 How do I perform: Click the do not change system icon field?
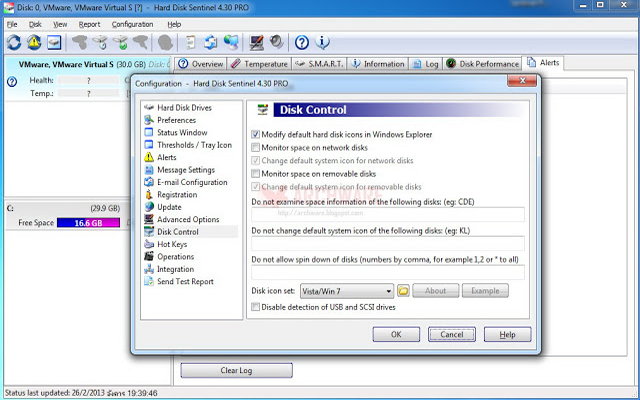[388, 243]
